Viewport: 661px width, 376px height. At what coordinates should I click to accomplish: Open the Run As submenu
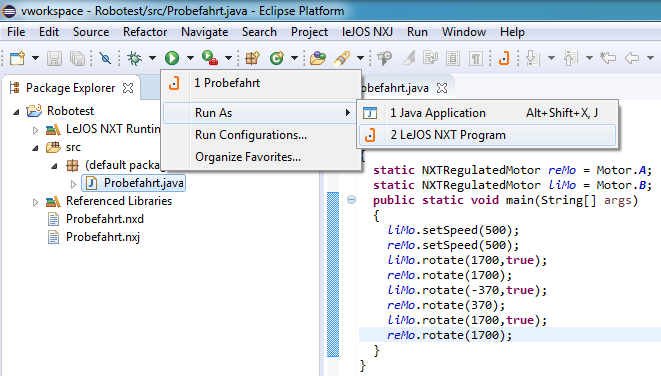(x=261, y=113)
